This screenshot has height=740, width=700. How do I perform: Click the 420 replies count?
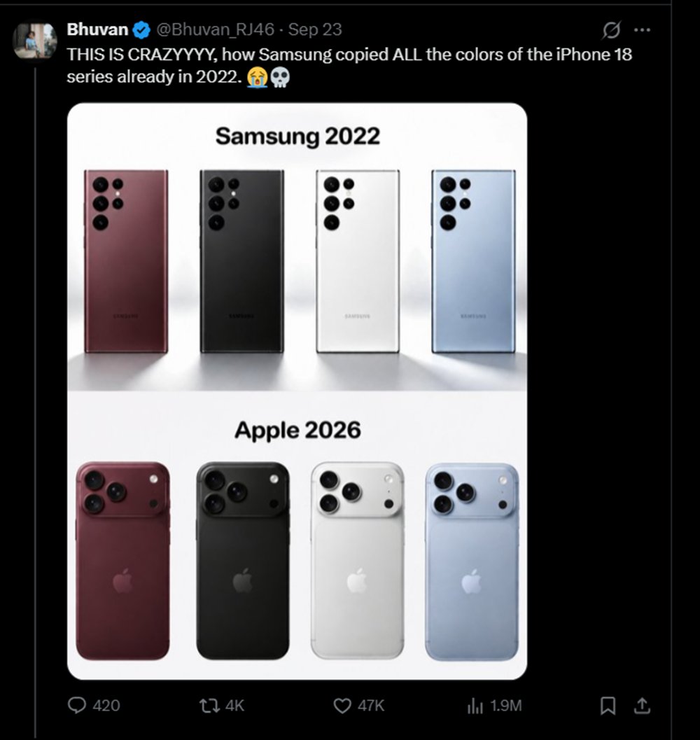pos(106,706)
